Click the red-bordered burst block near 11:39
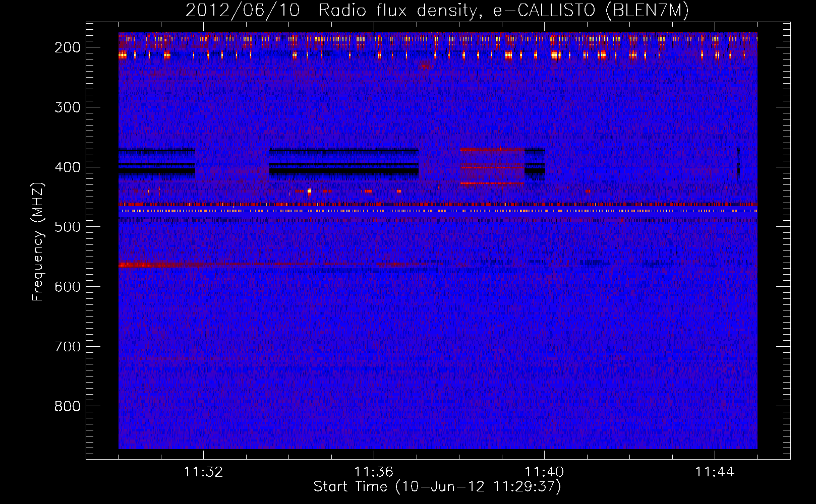Image resolution: width=816 pixels, height=504 pixels. [x=492, y=166]
